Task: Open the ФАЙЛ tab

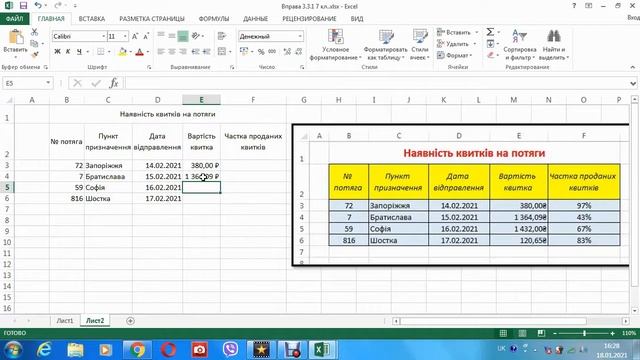Action: click(14, 19)
